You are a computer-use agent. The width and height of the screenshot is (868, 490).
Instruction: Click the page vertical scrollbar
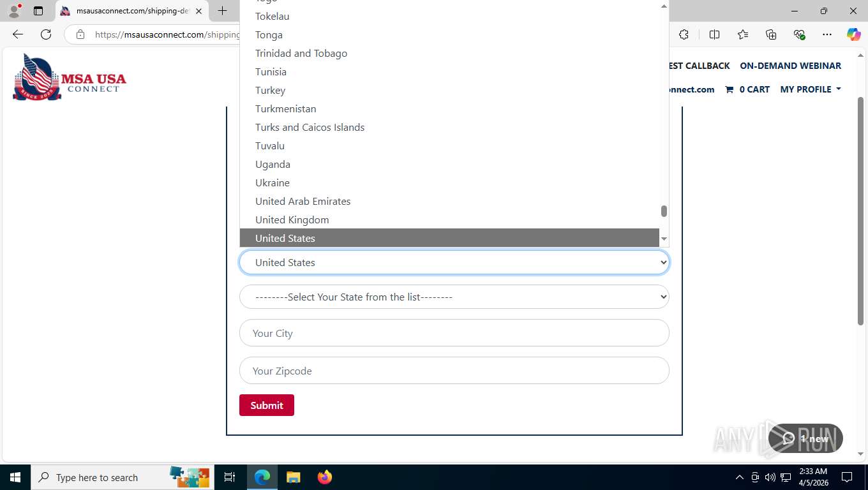point(860,211)
